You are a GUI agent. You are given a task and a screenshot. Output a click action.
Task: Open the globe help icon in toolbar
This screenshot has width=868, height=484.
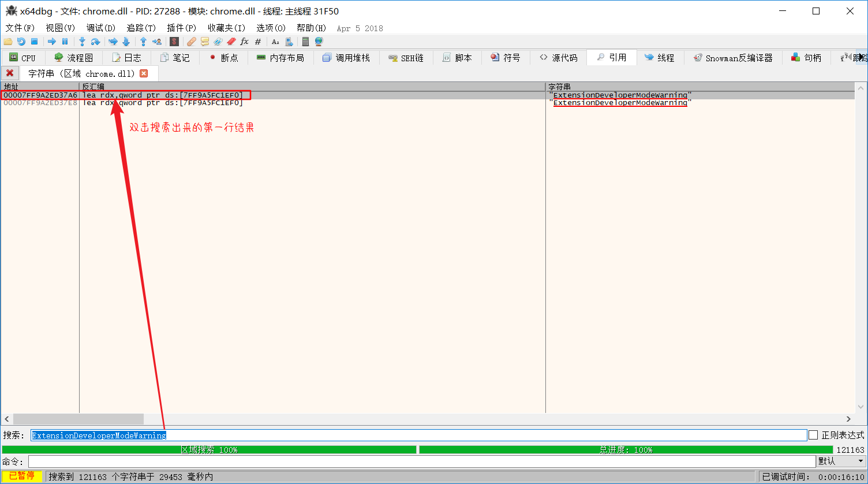point(319,42)
